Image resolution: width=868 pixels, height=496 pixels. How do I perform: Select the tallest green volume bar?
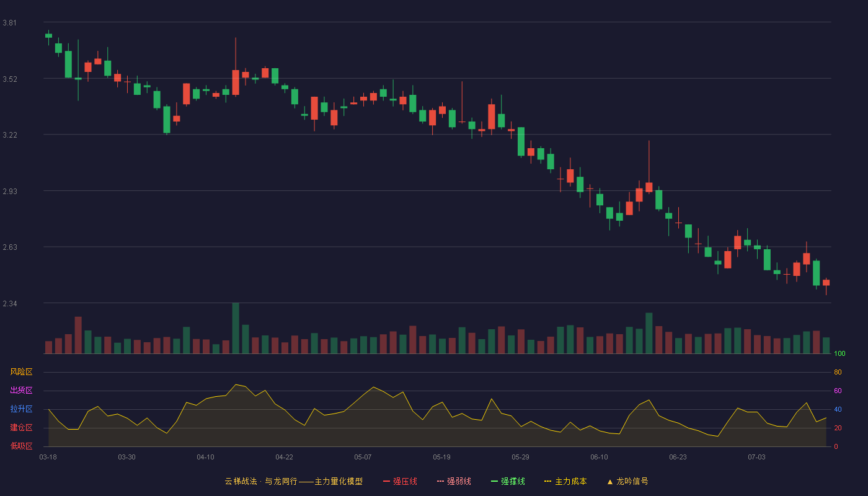[236, 328]
